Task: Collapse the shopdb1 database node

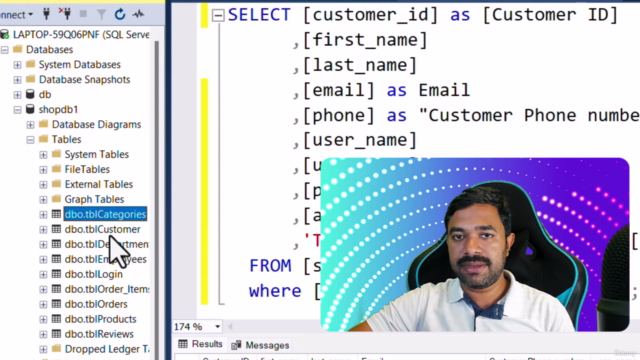Action: [x=18, y=110]
